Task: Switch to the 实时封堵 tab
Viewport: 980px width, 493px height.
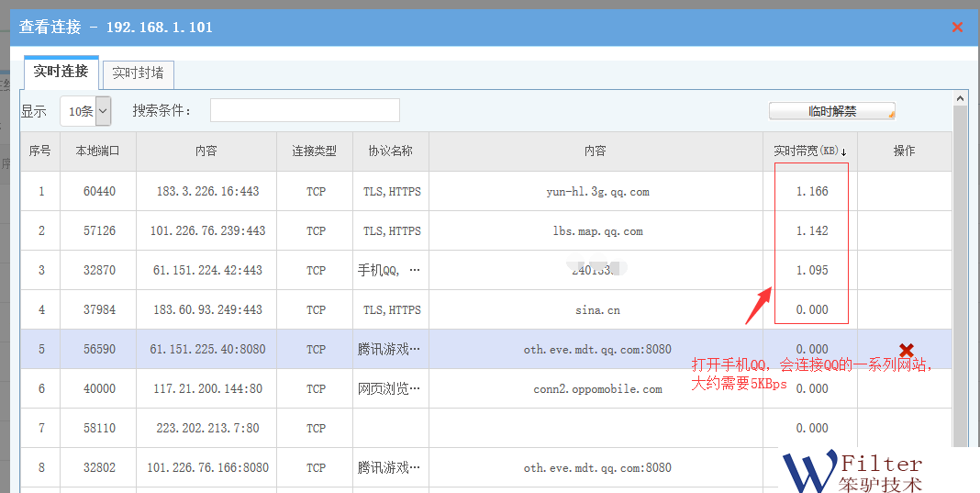Action: coord(139,73)
